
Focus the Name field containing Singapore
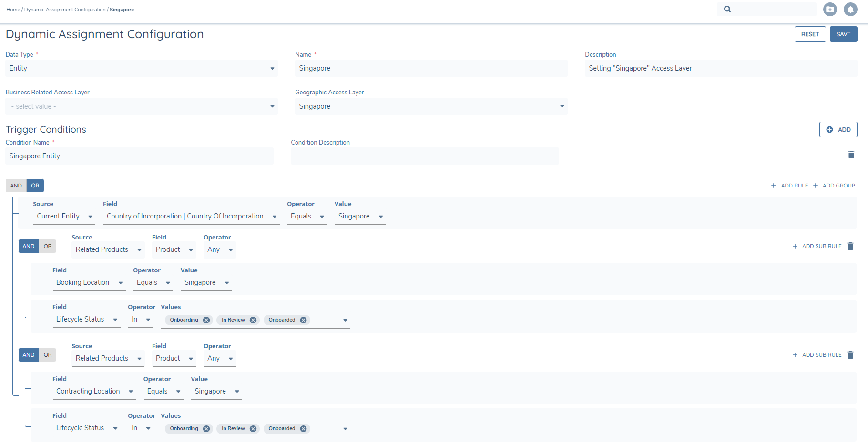click(x=431, y=68)
